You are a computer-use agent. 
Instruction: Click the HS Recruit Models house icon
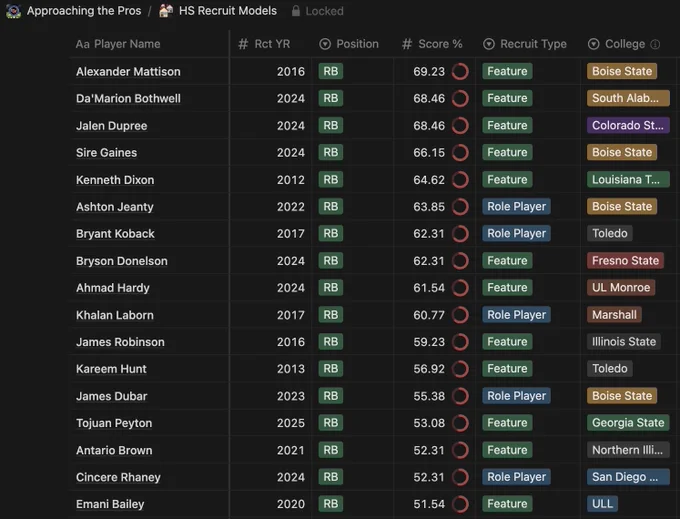[166, 11]
